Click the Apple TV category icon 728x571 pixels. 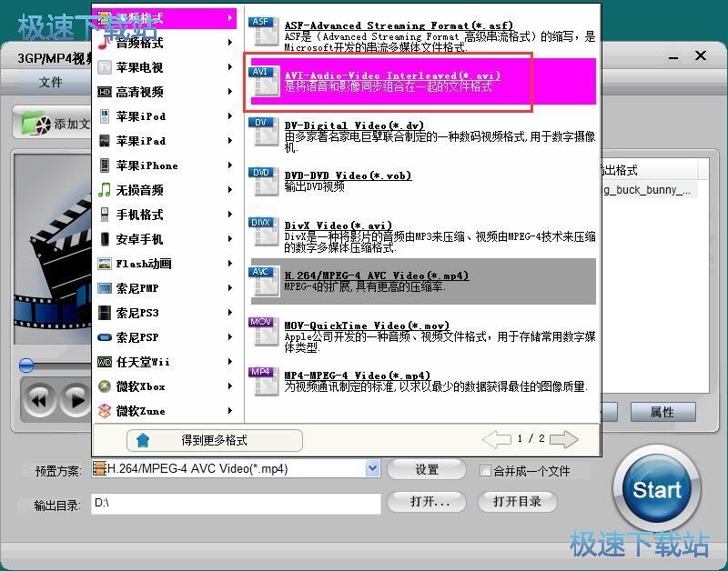tap(105, 67)
